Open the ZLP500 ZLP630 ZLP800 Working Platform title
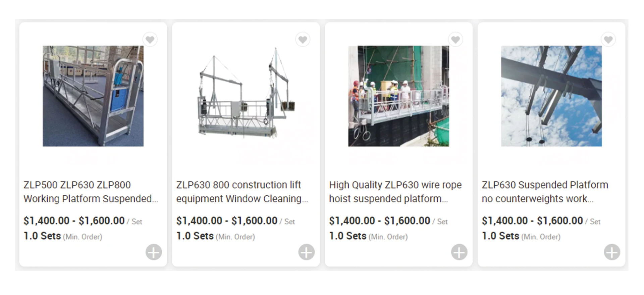The image size is (644, 295). coord(91,192)
